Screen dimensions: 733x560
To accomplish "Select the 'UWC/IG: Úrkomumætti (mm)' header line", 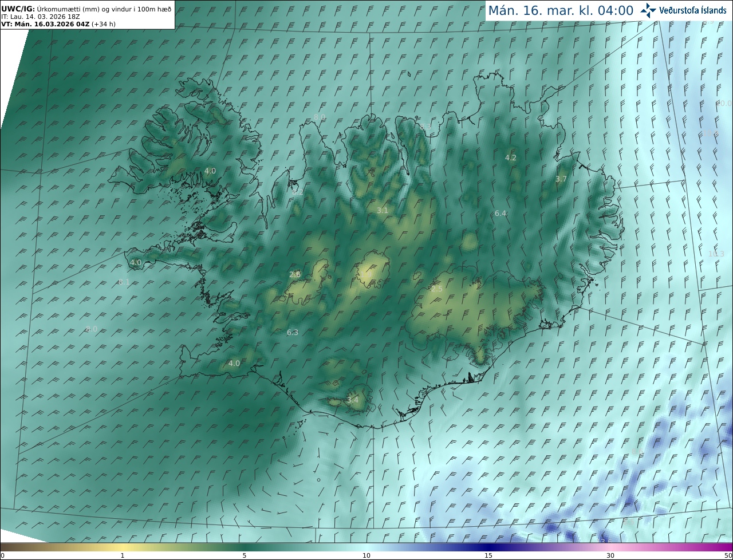I will (x=86, y=9).
